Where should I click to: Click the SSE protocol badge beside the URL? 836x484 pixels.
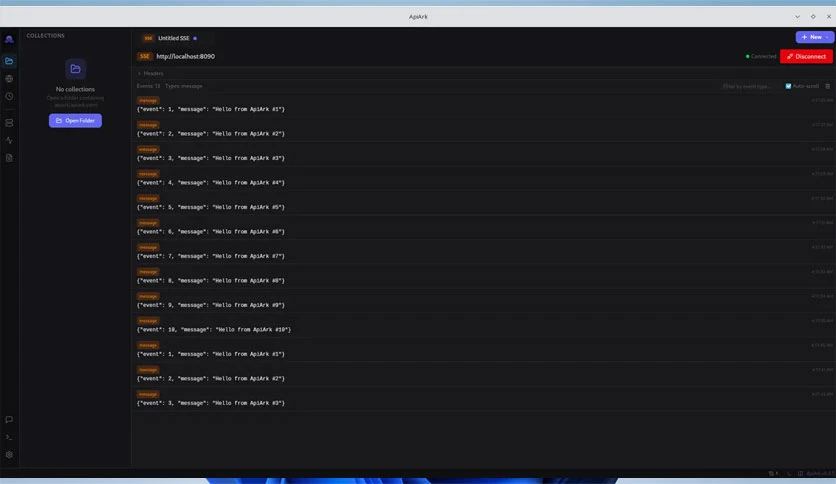[x=144, y=56]
